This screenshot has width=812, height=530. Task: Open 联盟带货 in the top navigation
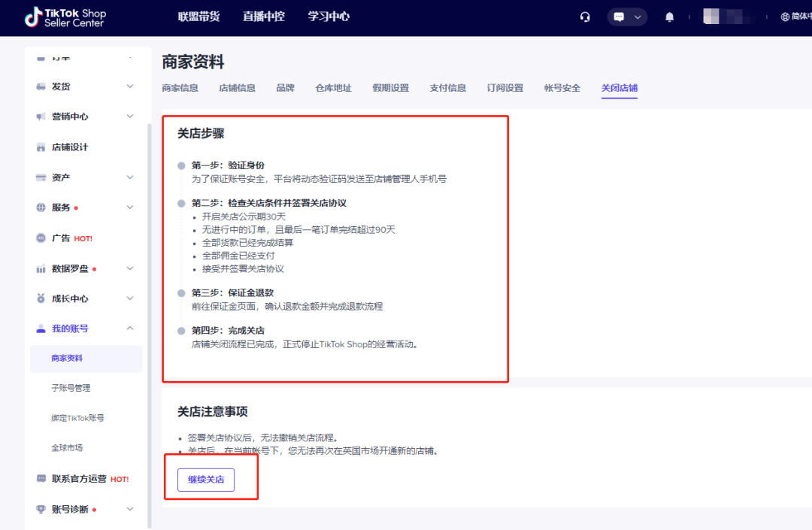coord(198,17)
